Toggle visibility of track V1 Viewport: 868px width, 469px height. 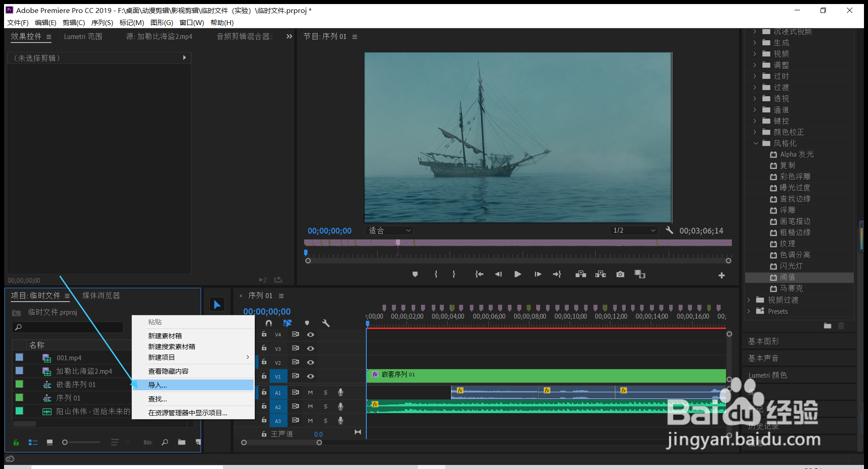pos(310,376)
